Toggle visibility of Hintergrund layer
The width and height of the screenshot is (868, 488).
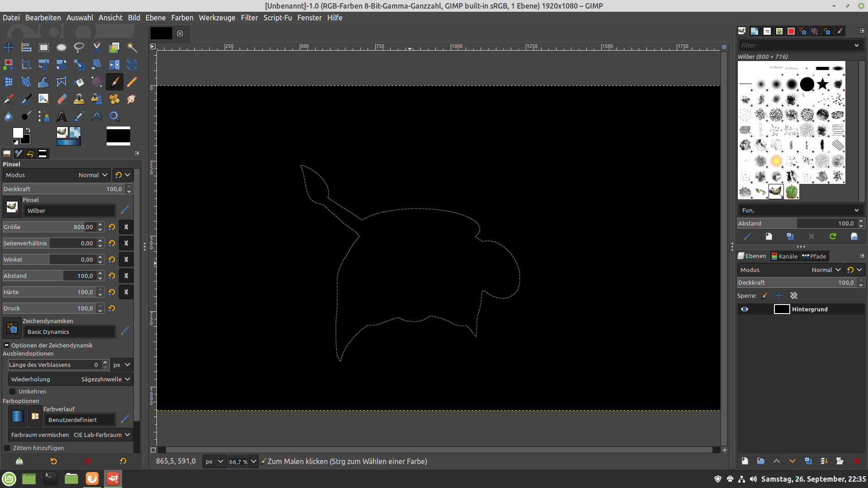pos(744,309)
